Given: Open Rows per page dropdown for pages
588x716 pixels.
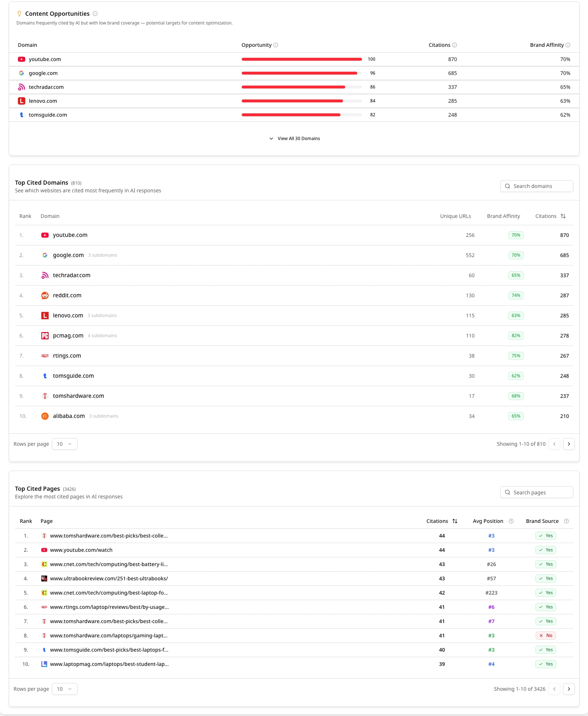Looking at the screenshot, I should click(65, 689).
